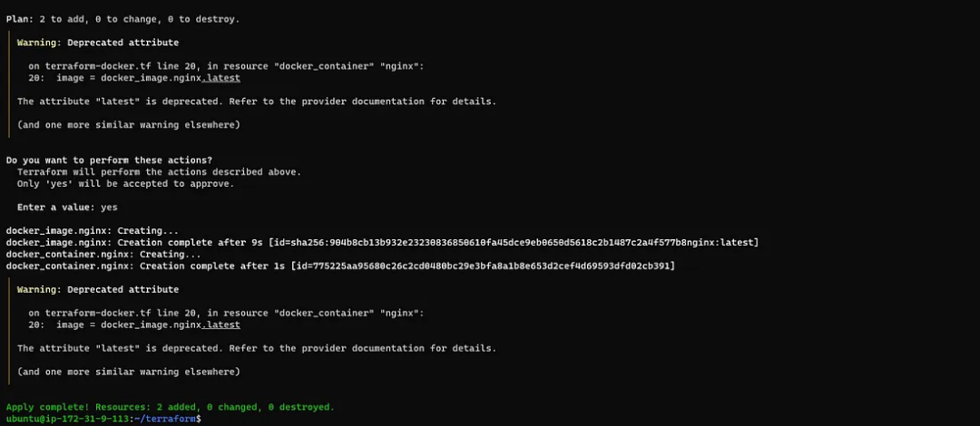Click the ubuntu@ip-172-31-9-113 shell prompt
980x426 pixels.
(x=67, y=419)
